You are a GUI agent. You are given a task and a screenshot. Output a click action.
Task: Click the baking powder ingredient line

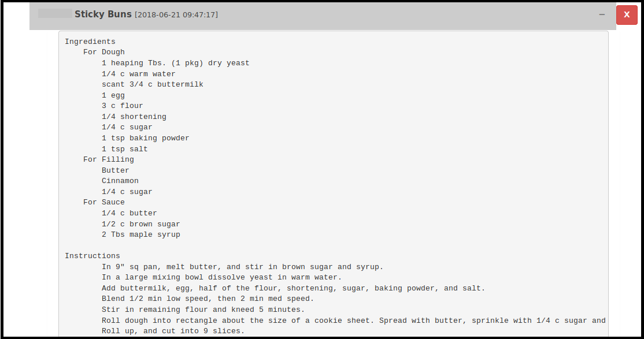point(145,137)
